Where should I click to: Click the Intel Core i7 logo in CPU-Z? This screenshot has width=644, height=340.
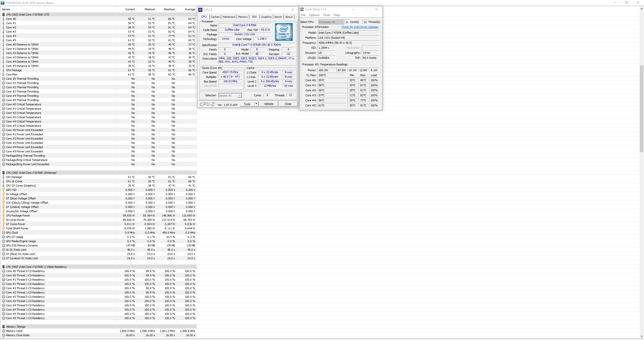point(284,32)
